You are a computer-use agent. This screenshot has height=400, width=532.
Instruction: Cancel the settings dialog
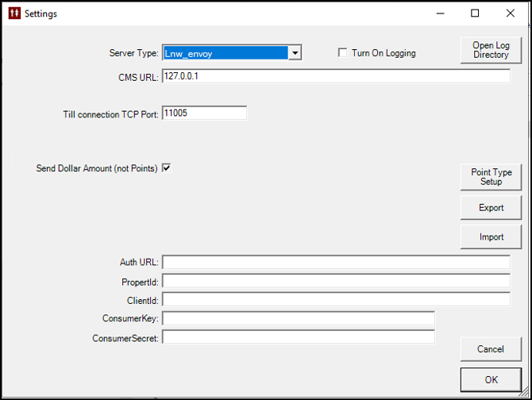click(x=491, y=349)
